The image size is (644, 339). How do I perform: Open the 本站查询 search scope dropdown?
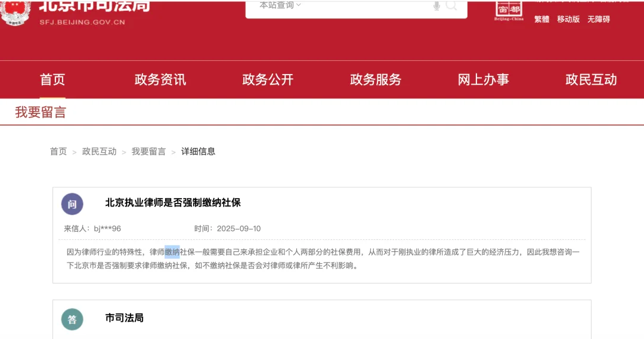[x=280, y=5]
